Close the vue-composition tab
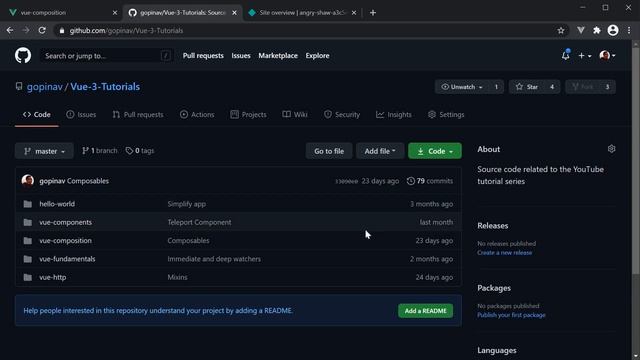Viewport: 640px width, 360px height. pos(115,13)
